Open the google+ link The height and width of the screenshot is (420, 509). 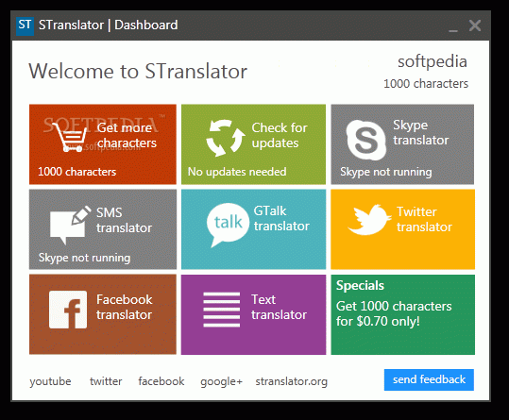coord(221,381)
